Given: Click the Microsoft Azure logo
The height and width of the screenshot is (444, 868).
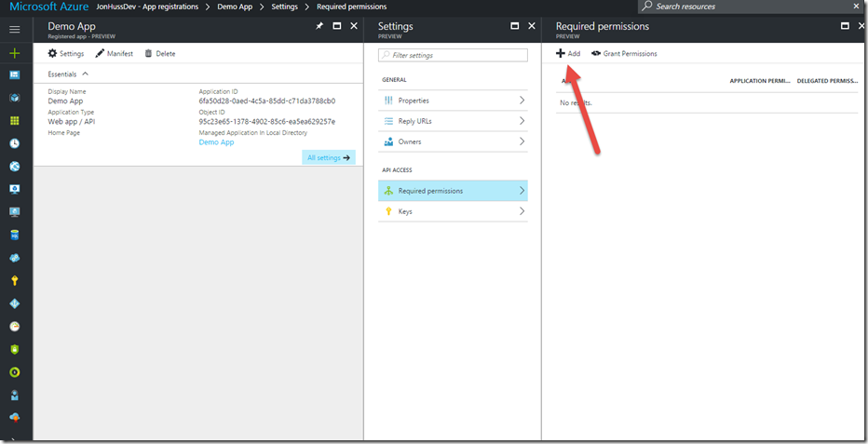Looking at the screenshot, I should coord(49,7).
